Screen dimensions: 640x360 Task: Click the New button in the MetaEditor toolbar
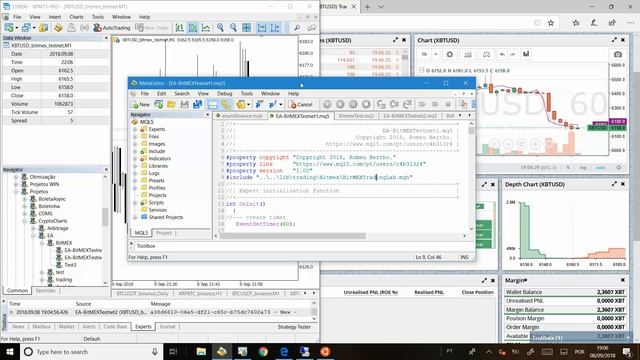pyautogui.click(x=140, y=104)
